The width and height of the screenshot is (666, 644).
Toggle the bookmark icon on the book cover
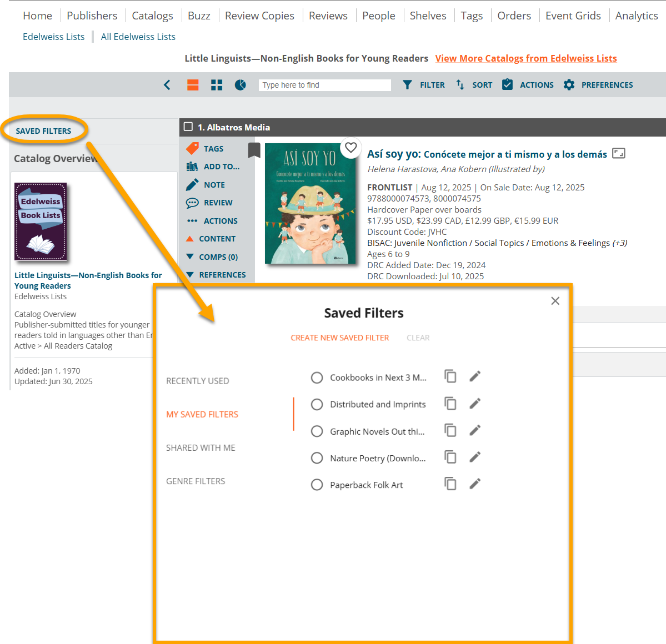click(254, 150)
